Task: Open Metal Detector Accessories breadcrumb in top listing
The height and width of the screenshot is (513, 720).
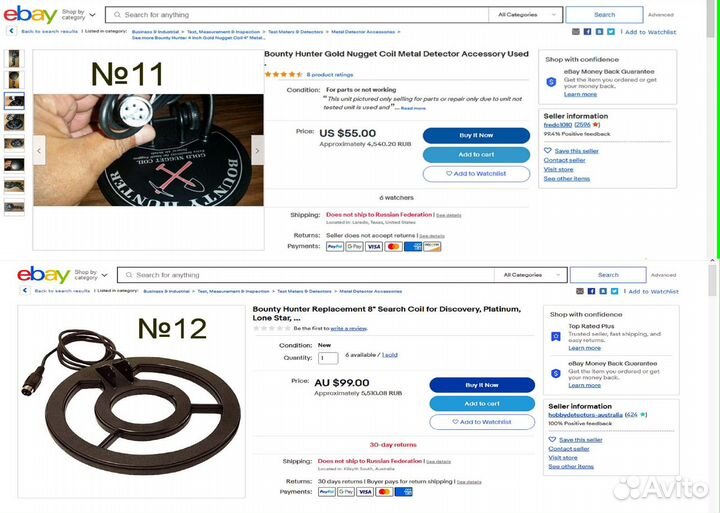Action: point(363,32)
